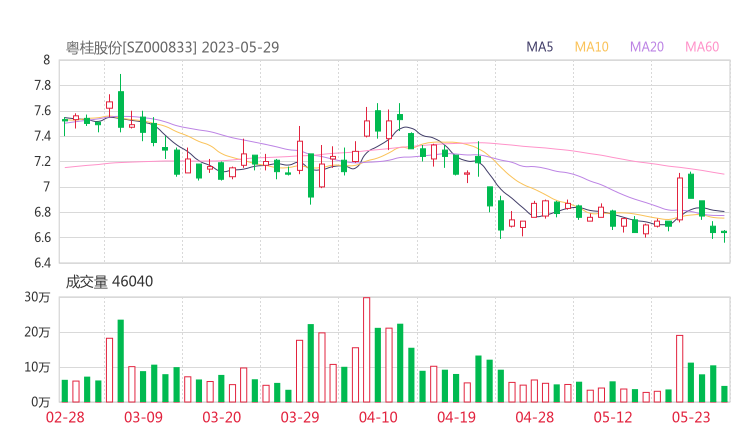
Task: Click the 0万 volume axis label
Action: click(41, 402)
